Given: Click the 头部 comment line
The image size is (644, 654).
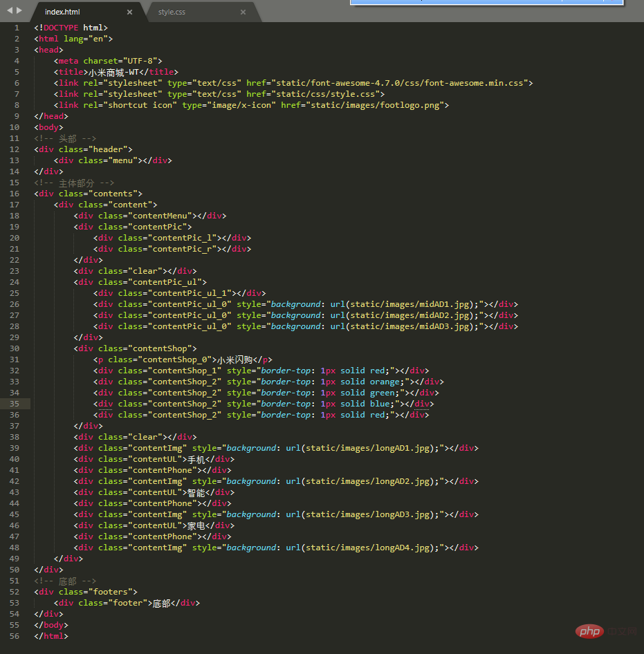Looking at the screenshot, I should [65, 138].
